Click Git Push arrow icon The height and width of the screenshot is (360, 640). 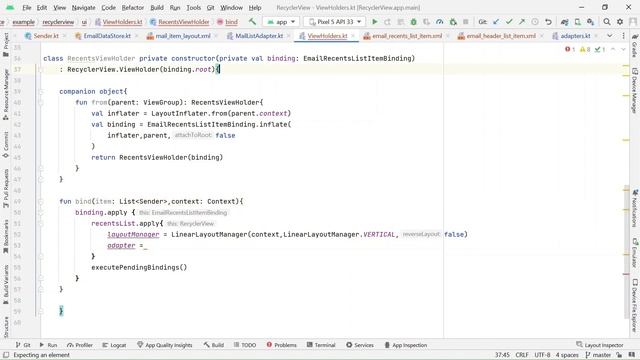point(522,22)
